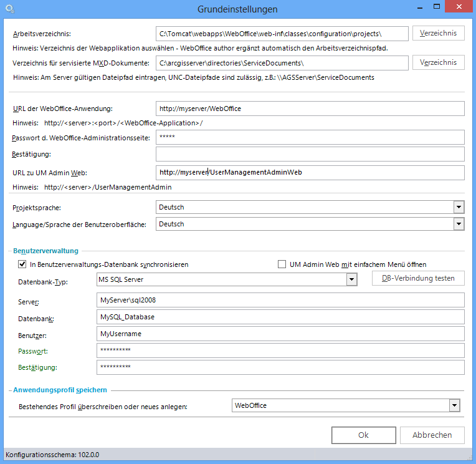Click the Benutzer field containing MyUsername

280,334
